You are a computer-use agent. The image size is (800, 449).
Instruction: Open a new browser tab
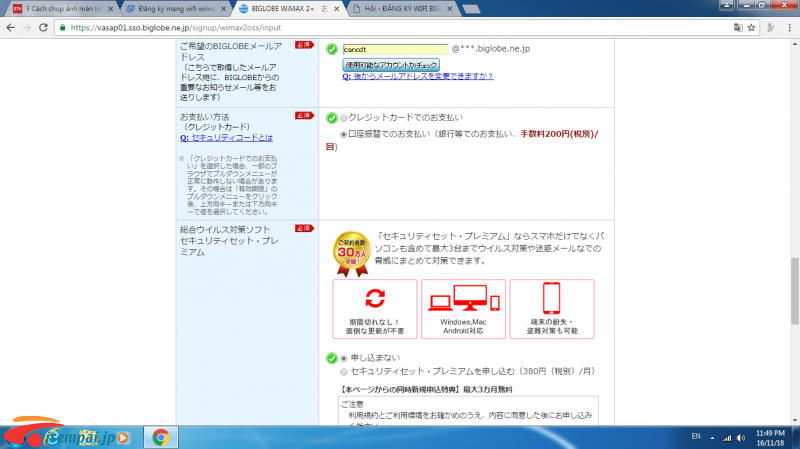[471, 9]
